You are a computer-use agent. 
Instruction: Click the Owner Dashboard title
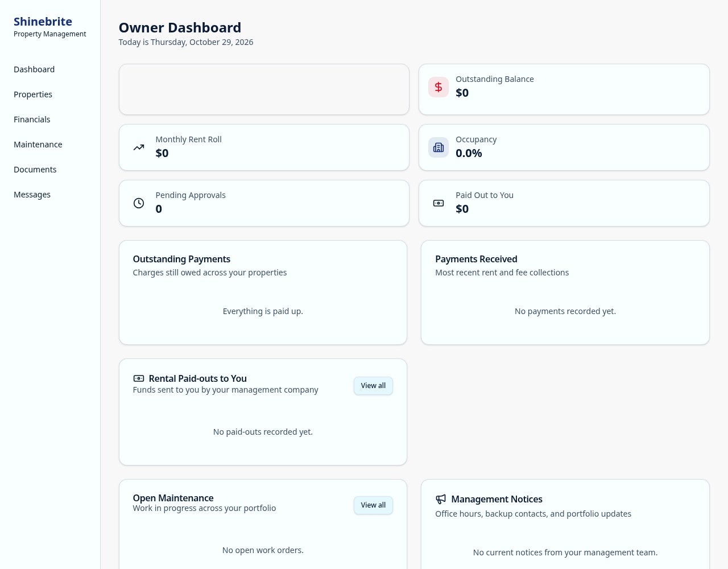pos(180,27)
